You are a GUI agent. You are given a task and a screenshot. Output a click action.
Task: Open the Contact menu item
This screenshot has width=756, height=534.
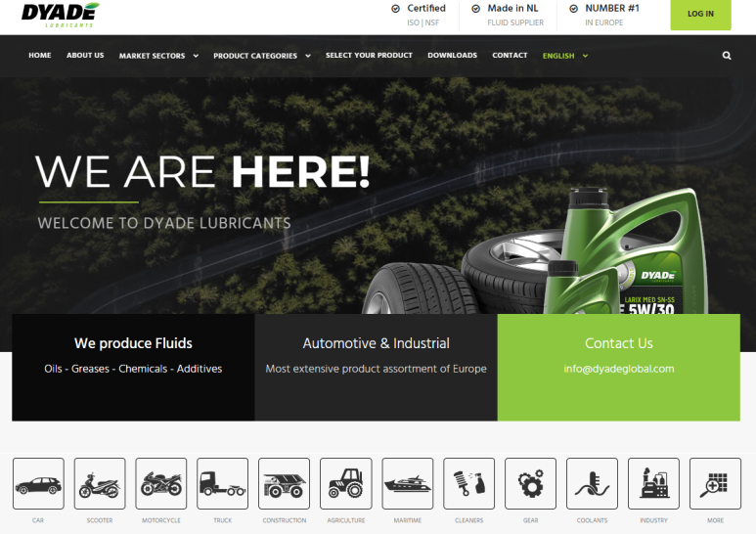click(510, 56)
